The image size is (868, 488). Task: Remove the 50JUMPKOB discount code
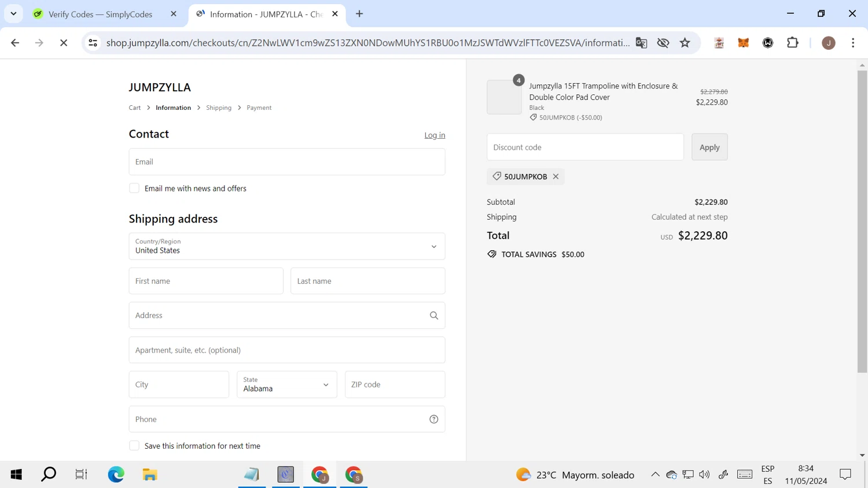click(556, 177)
